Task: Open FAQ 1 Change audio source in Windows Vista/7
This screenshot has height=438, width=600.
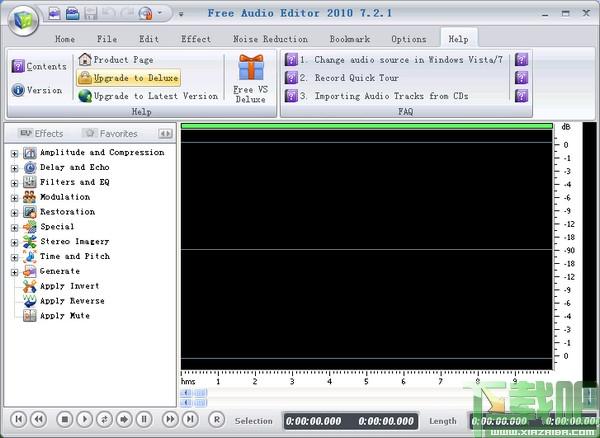Action: [x=394, y=60]
